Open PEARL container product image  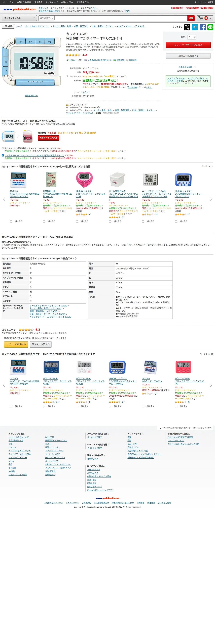117,180
